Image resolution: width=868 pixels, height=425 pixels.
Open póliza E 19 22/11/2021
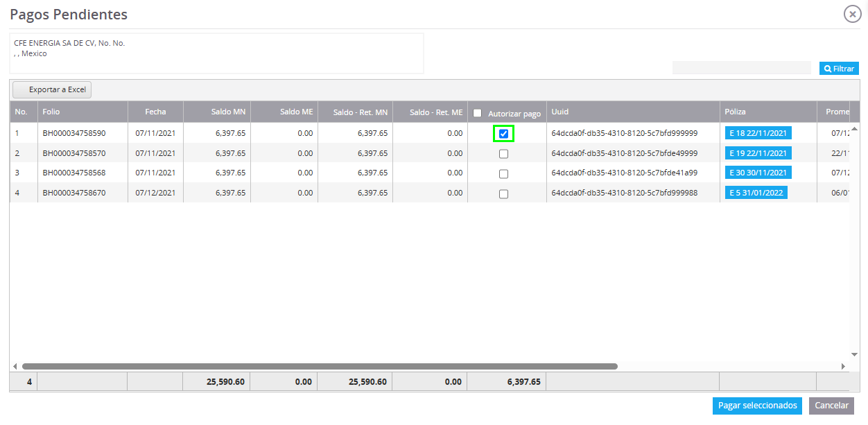coord(758,153)
